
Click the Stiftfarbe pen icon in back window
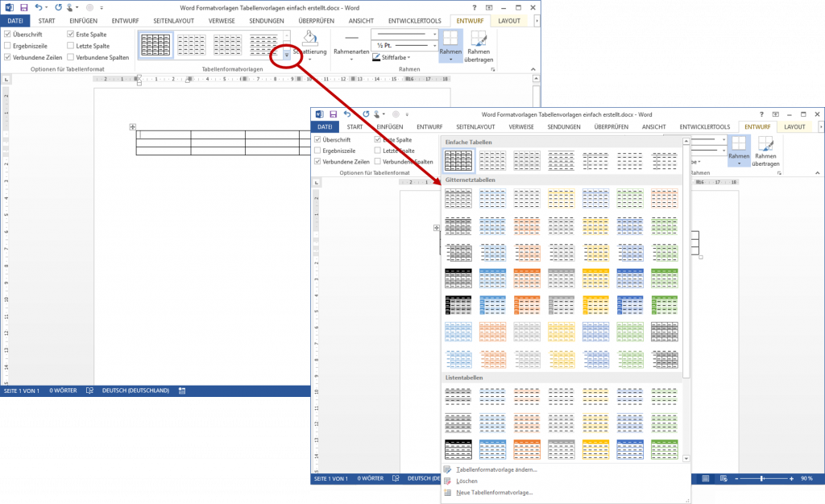coord(376,57)
